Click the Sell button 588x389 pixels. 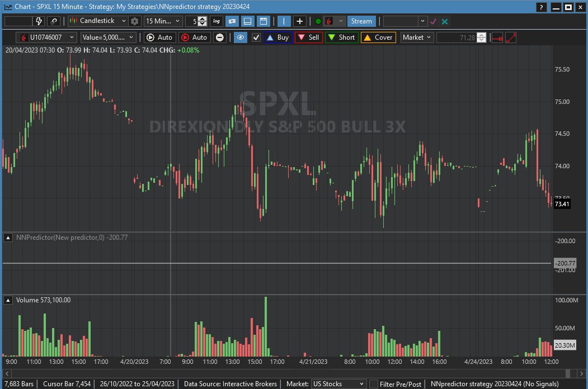tap(309, 37)
